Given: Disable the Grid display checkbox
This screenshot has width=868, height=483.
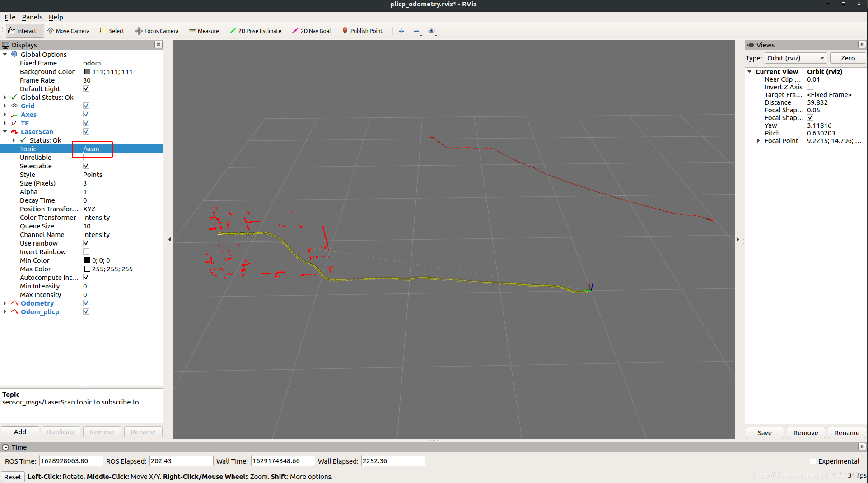Looking at the screenshot, I should (86, 106).
